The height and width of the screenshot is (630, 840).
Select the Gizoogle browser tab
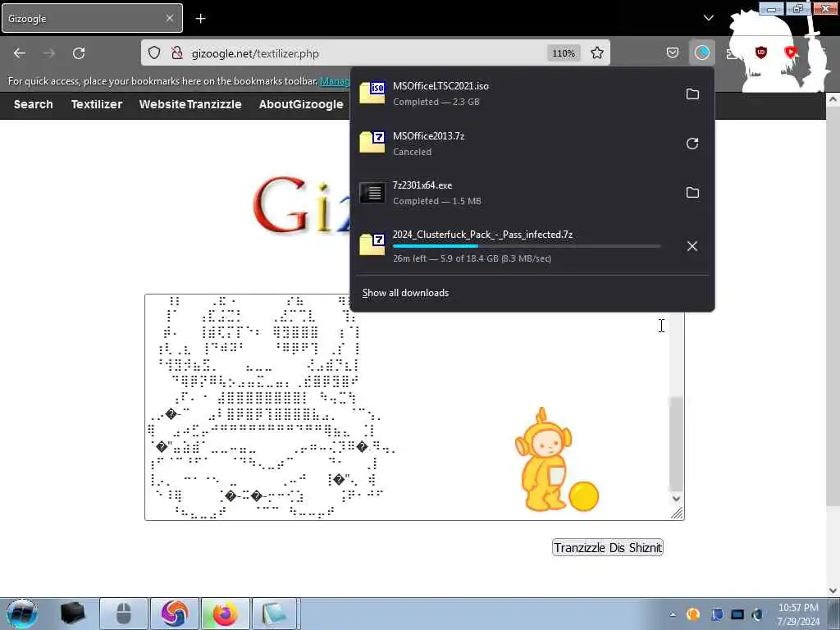click(92, 19)
